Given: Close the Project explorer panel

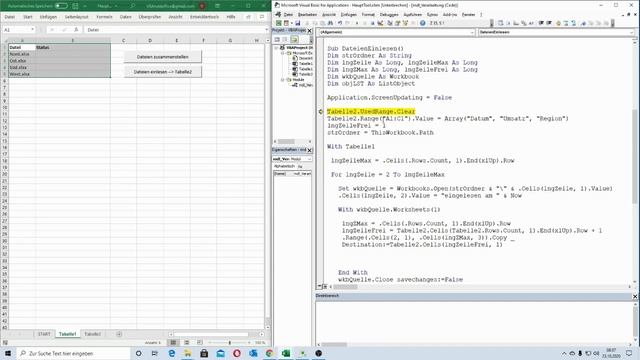Looking at the screenshot, I should click(309, 31).
